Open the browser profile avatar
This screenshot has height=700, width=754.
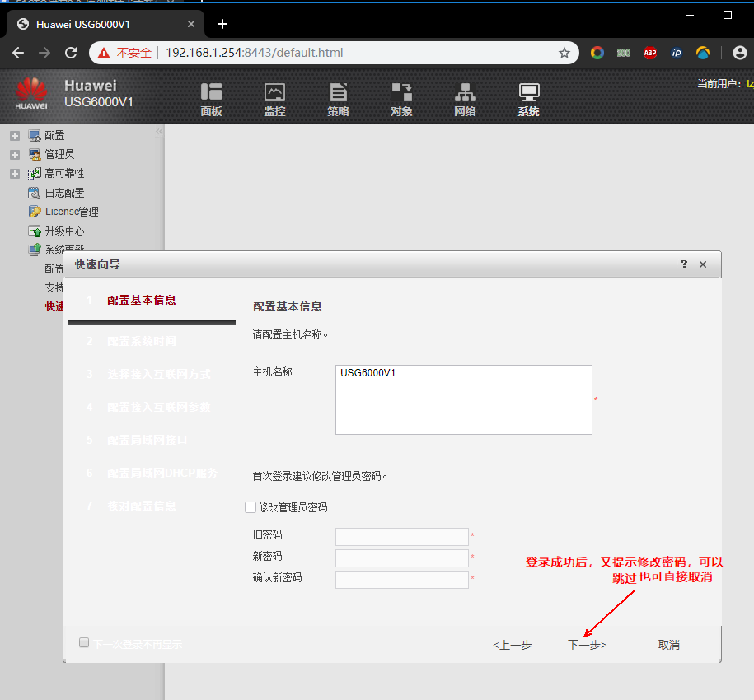pos(739,53)
